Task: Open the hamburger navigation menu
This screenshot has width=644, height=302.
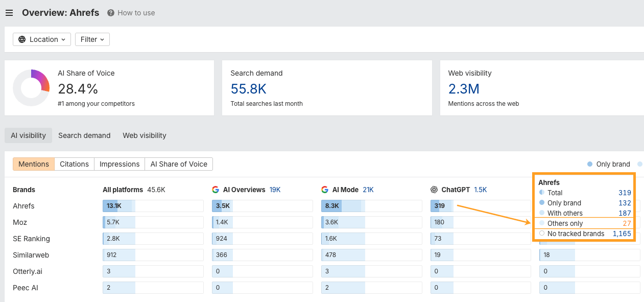Action: (x=9, y=13)
